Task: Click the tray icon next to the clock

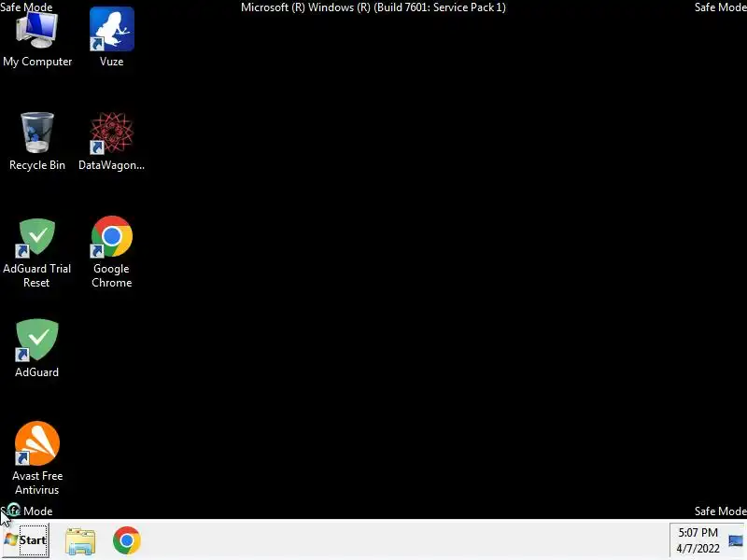Action: click(736, 541)
